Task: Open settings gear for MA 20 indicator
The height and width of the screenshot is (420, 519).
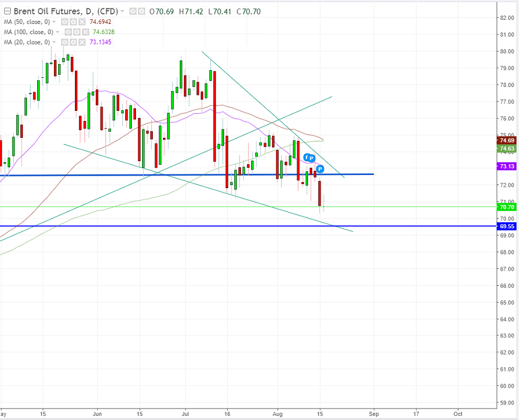Action: (x=73, y=42)
